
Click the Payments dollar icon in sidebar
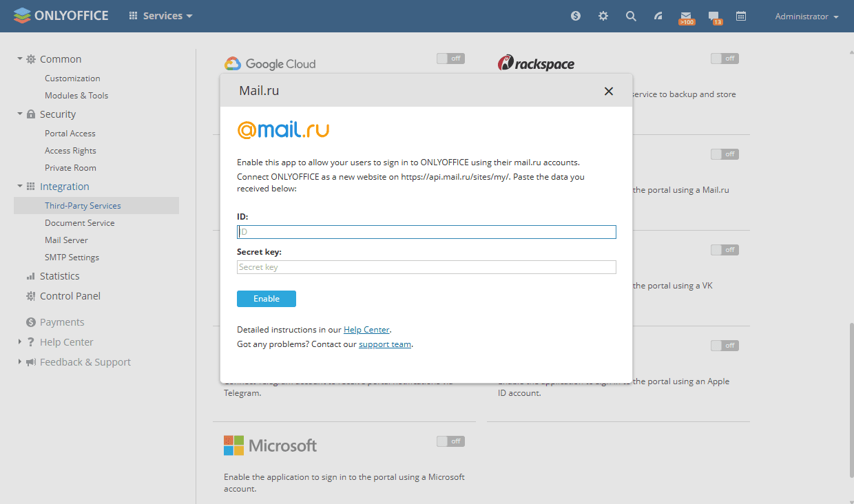[x=31, y=322]
